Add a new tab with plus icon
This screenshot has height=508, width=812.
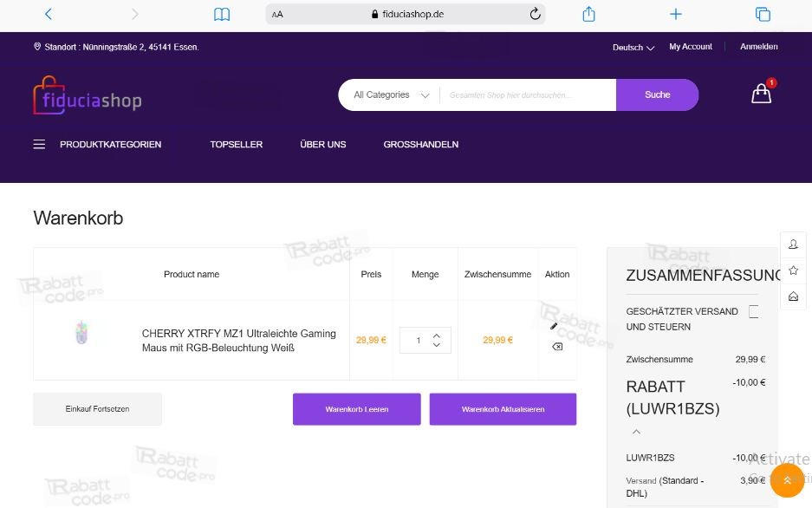pos(675,14)
